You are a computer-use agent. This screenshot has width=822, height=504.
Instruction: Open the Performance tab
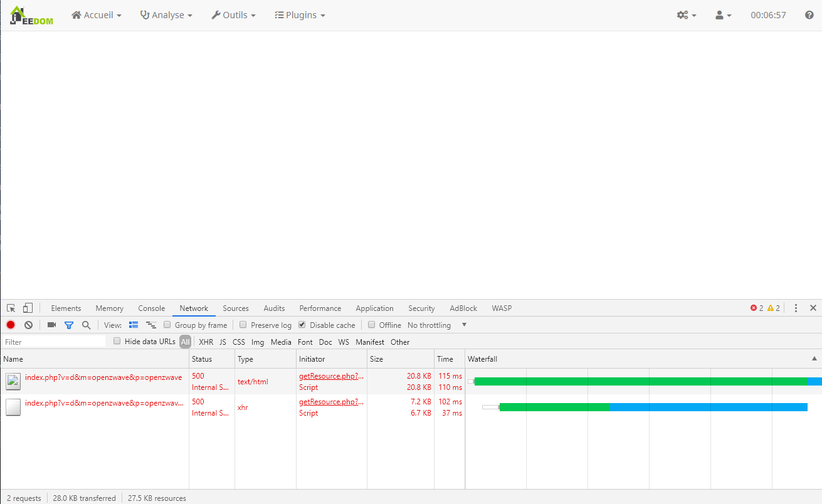click(320, 308)
